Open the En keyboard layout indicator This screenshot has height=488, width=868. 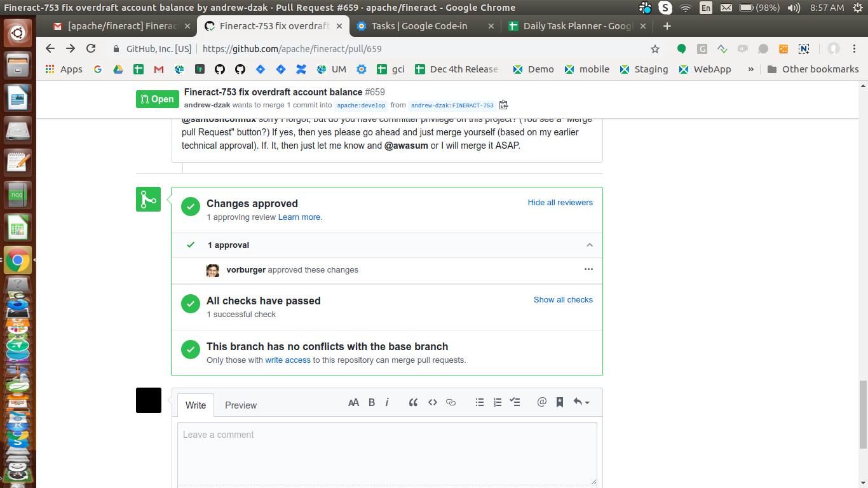tap(706, 8)
